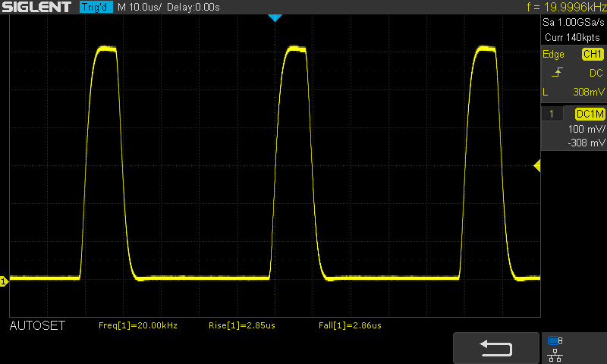Click the DC1M coupling badge

[x=590, y=114]
